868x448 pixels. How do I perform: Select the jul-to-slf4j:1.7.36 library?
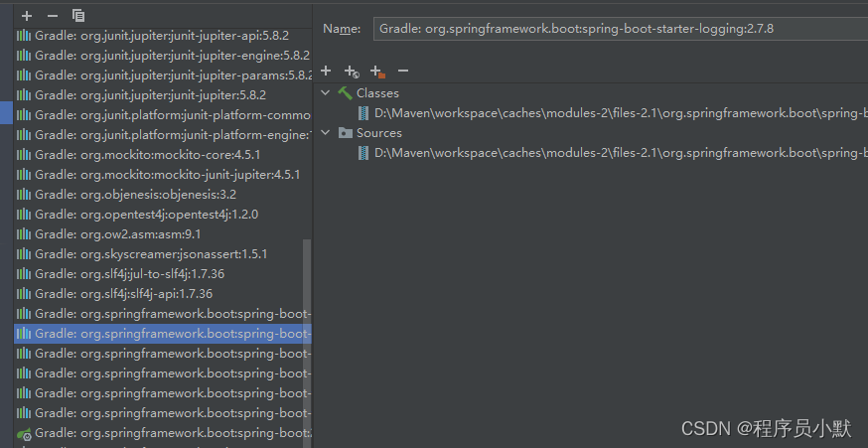point(163,274)
